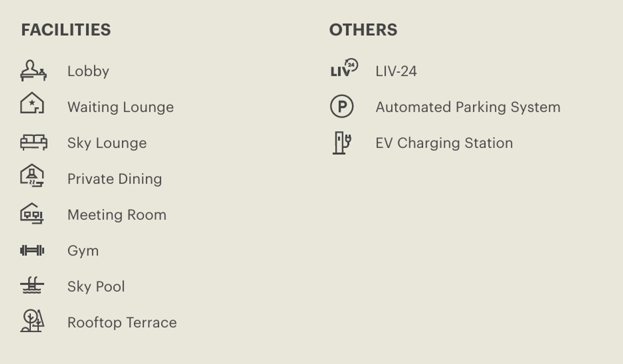The image size is (623, 364).
Task: Click the FACILITIES heading
Action: (66, 30)
